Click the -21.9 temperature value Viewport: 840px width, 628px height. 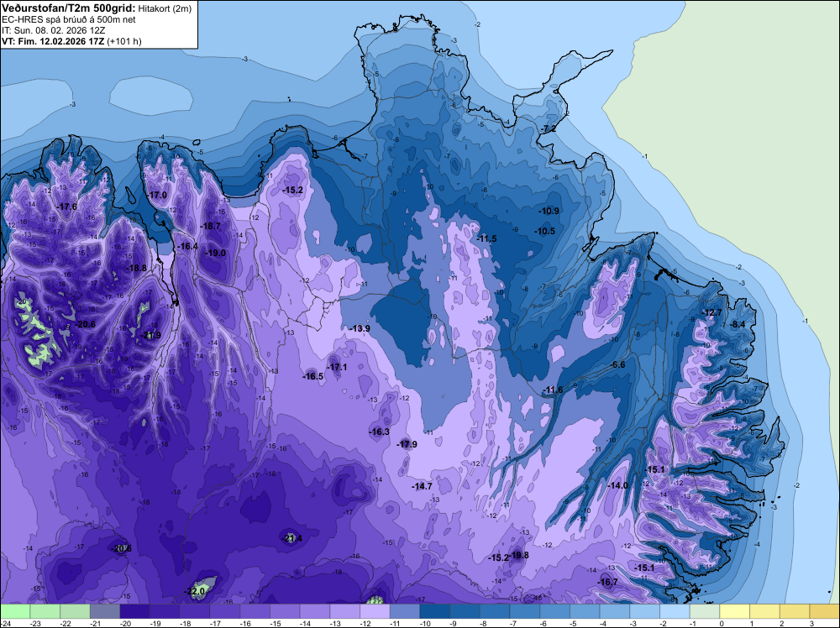[x=150, y=335]
